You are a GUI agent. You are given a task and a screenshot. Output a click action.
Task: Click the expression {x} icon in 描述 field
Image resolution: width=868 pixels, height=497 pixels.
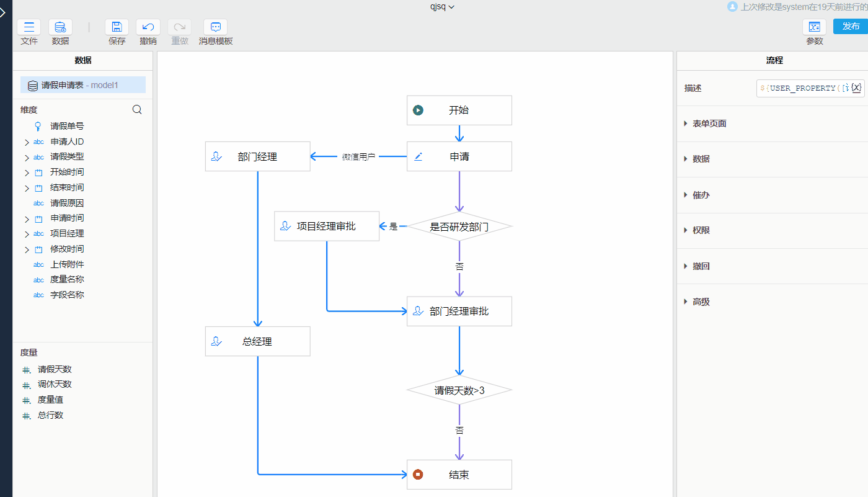tap(856, 88)
